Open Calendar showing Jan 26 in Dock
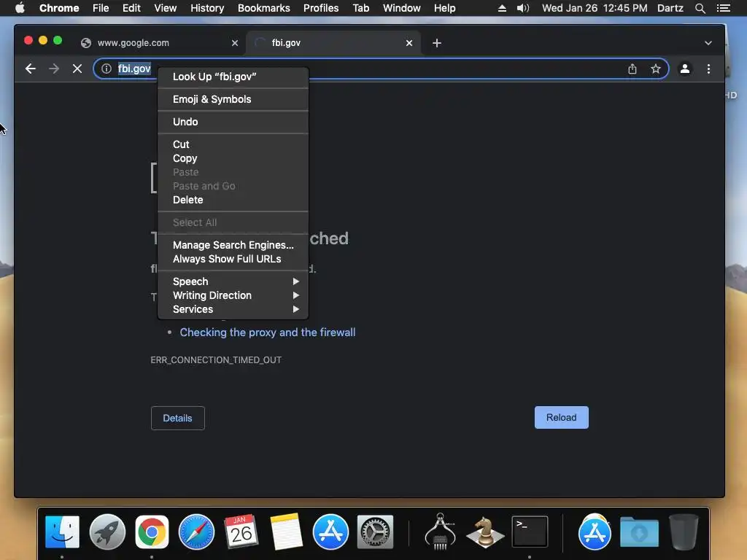This screenshot has height=560, width=747. tap(241, 532)
